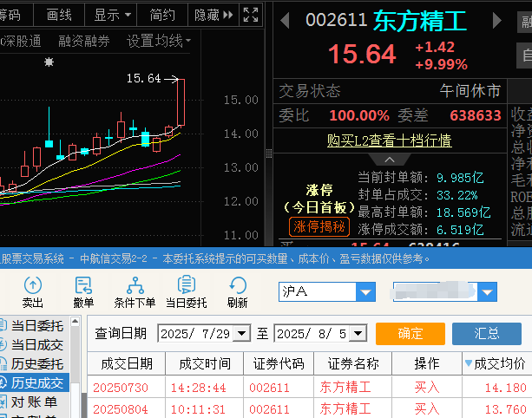Open the 显示 dropdown menu
Viewport: 532px width, 418px height.
pyautogui.click(x=112, y=15)
